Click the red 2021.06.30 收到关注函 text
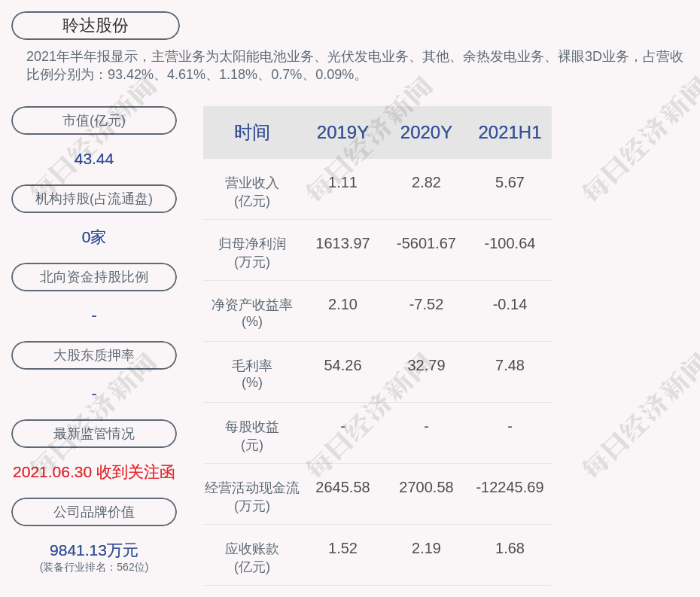The height and width of the screenshot is (597, 700). point(94,472)
